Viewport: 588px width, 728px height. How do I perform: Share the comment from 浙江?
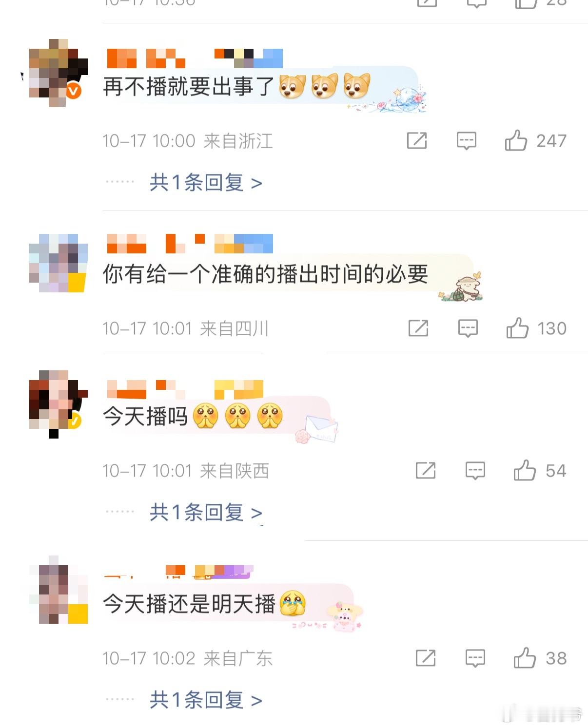[417, 140]
